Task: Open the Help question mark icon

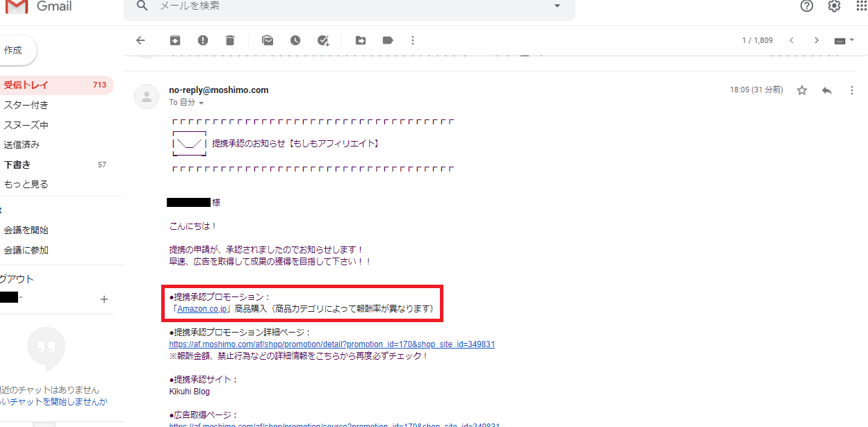Action: point(807,6)
